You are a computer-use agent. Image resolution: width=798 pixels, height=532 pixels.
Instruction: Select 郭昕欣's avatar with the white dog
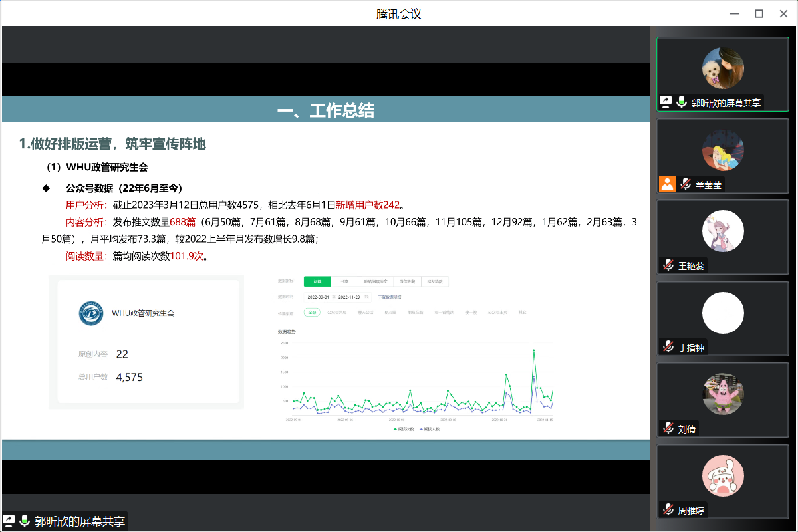pyautogui.click(x=723, y=67)
